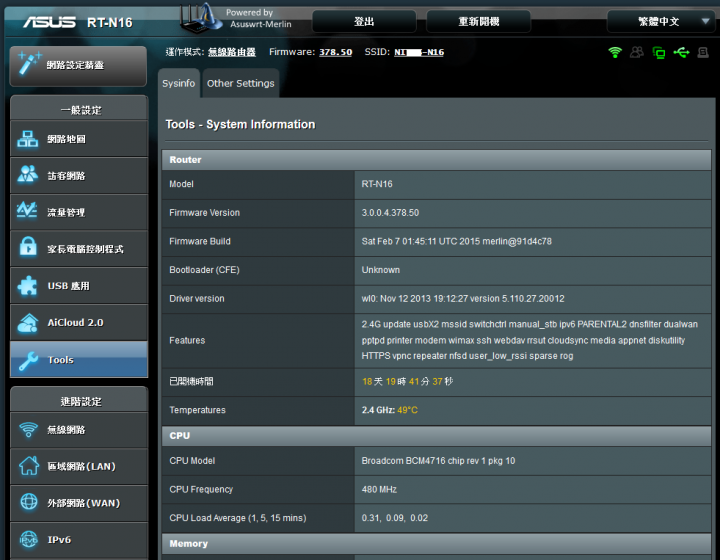
Task: Click the Tools - System Information heading
Action: coord(240,124)
